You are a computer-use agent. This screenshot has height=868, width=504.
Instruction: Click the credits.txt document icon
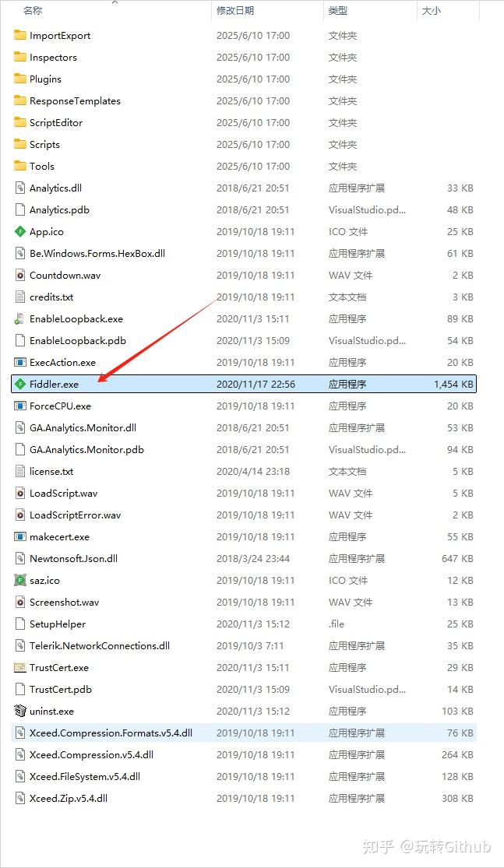pos(20,297)
